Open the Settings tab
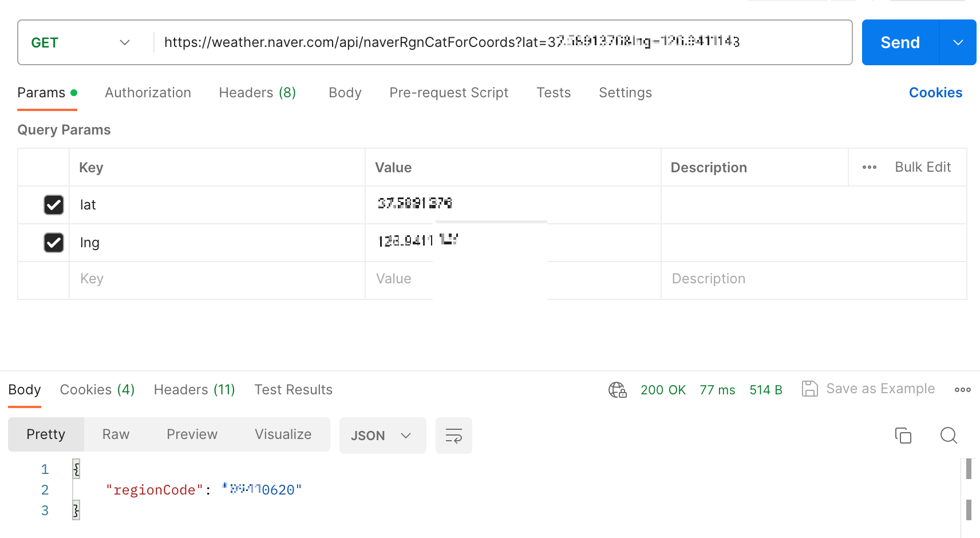 (625, 93)
